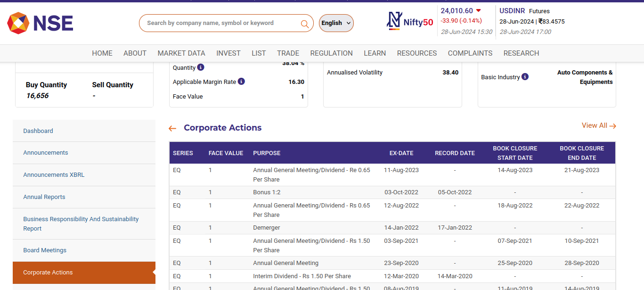This screenshot has height=290, width=644.
Task: Open the RESOURCES menu item
Action: pyautogui.click(x=416, y=53)
